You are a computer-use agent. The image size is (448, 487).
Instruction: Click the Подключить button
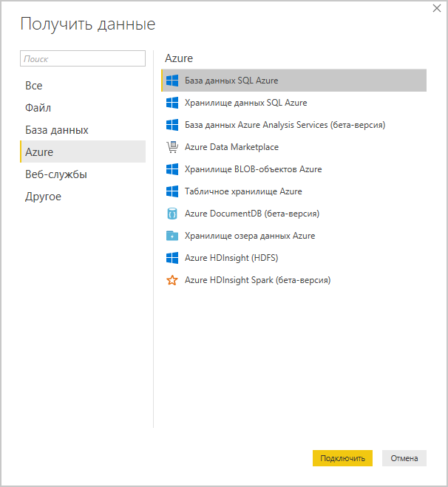[x=342, y=458]
